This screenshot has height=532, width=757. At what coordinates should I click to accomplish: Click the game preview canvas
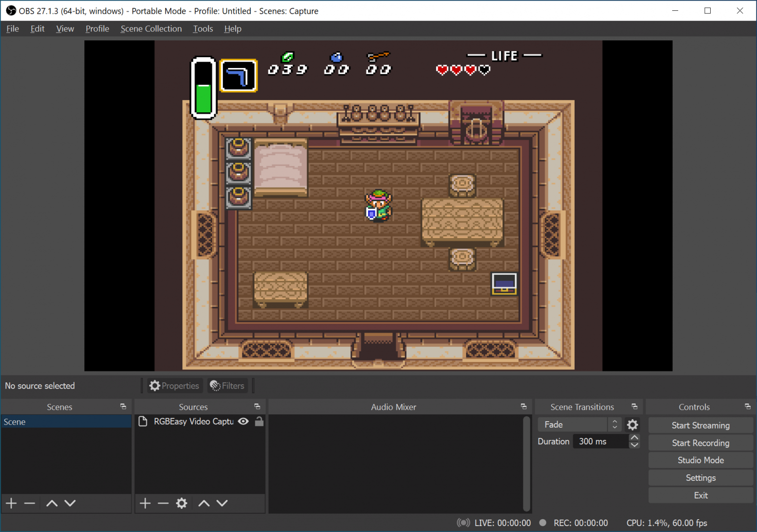point(378,206)
